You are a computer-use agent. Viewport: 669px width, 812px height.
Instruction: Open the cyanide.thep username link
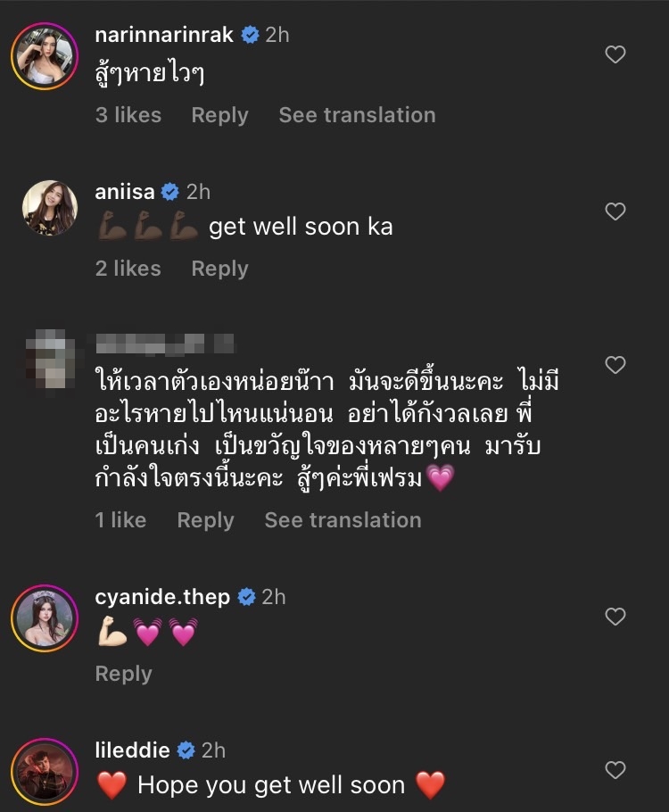[162, 597]
